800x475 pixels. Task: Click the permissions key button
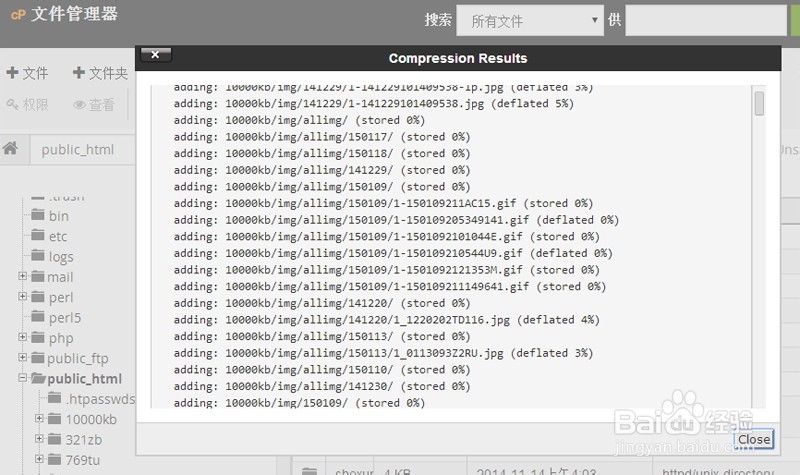point(28,105)
